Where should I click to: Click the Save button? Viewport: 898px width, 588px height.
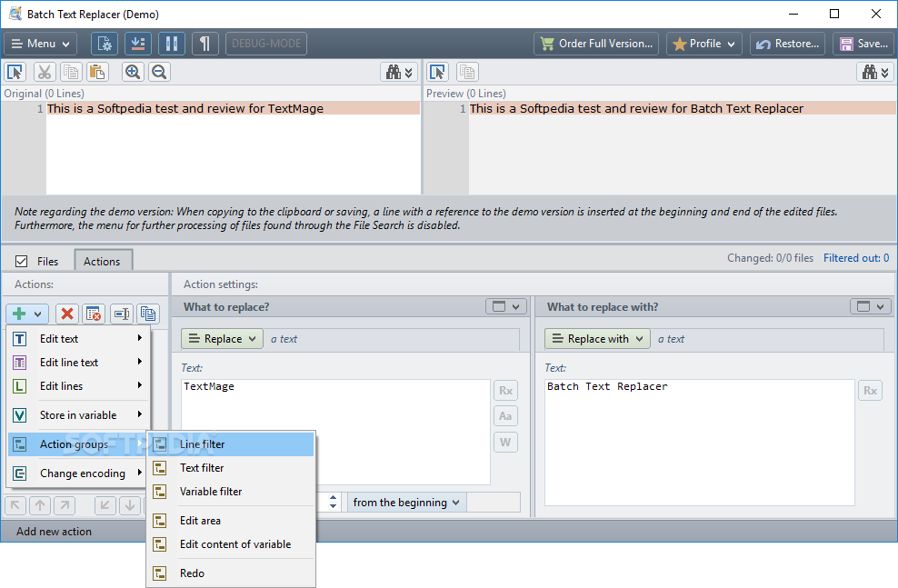(863, 44)
